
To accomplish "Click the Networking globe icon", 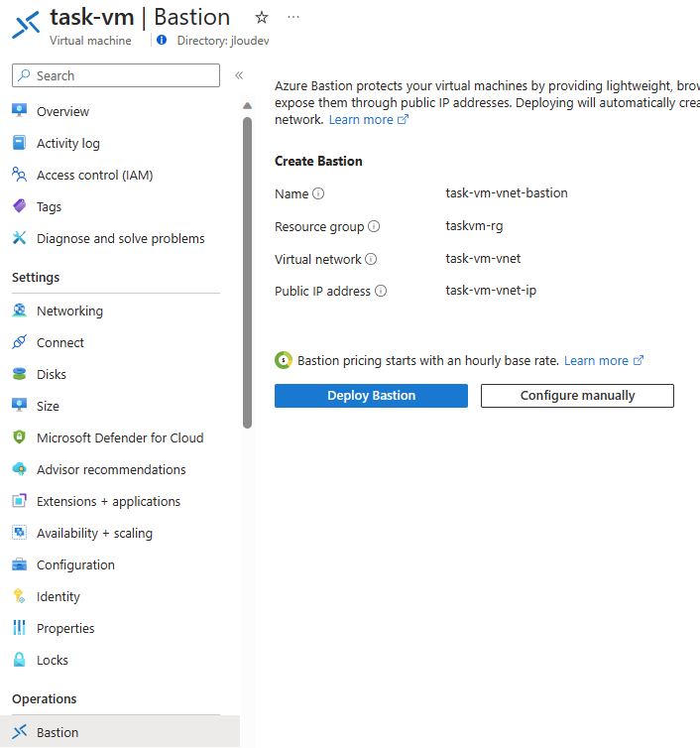I will pos(19,311).
